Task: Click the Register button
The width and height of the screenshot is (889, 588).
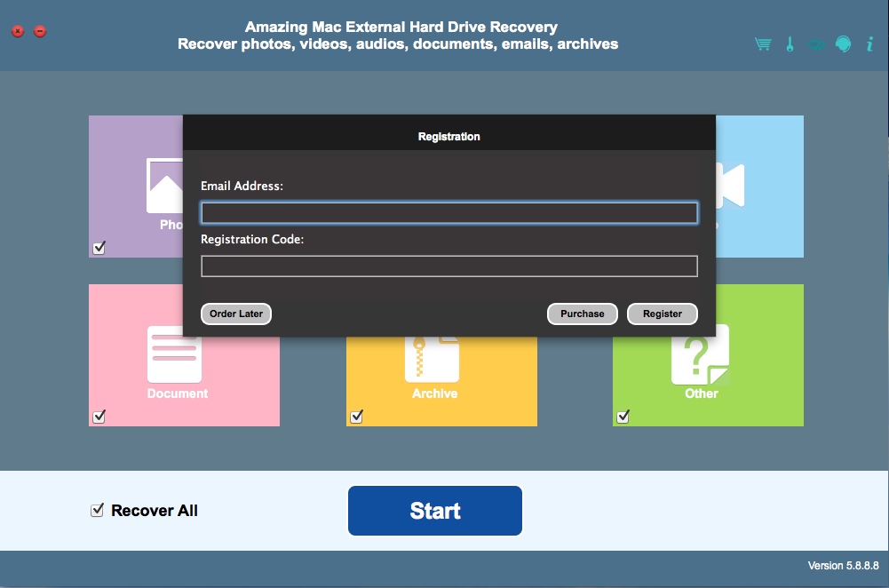Action: click(663, 314)
